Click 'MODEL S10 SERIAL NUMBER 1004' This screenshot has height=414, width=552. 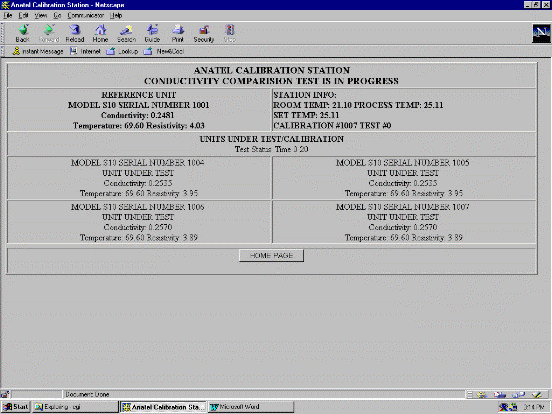pyautogui.click(x=138, y=163)
